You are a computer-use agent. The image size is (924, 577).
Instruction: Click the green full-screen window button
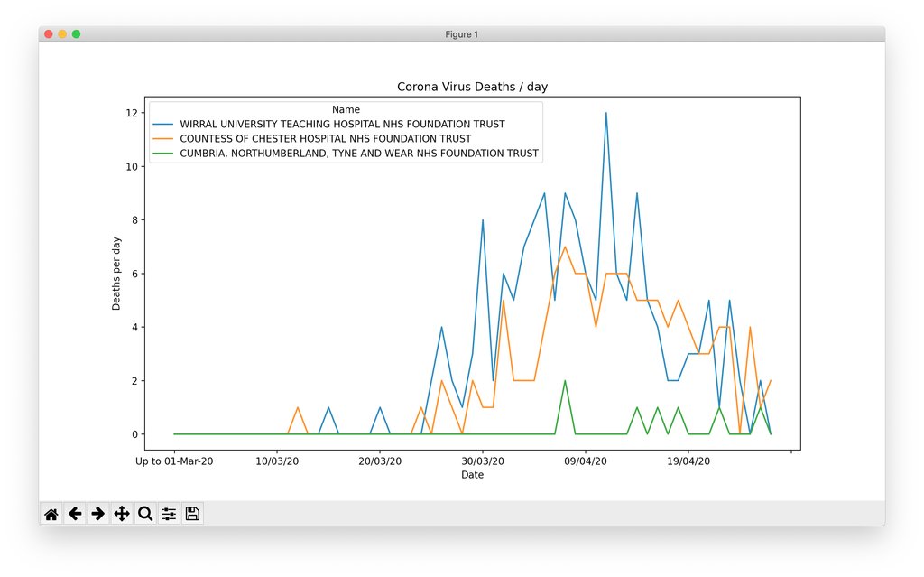point(76,33)
